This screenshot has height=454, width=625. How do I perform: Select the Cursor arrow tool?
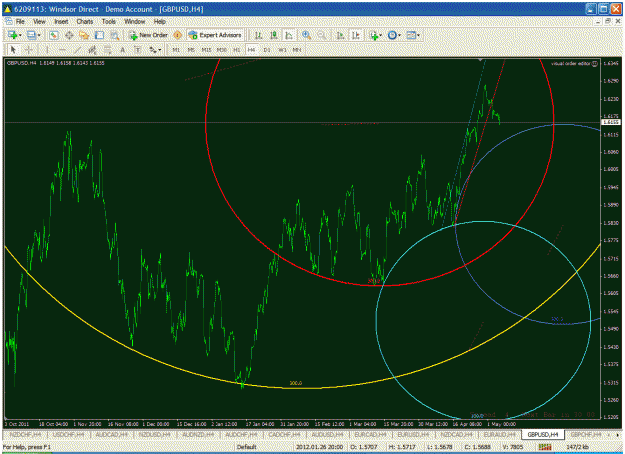13,50
